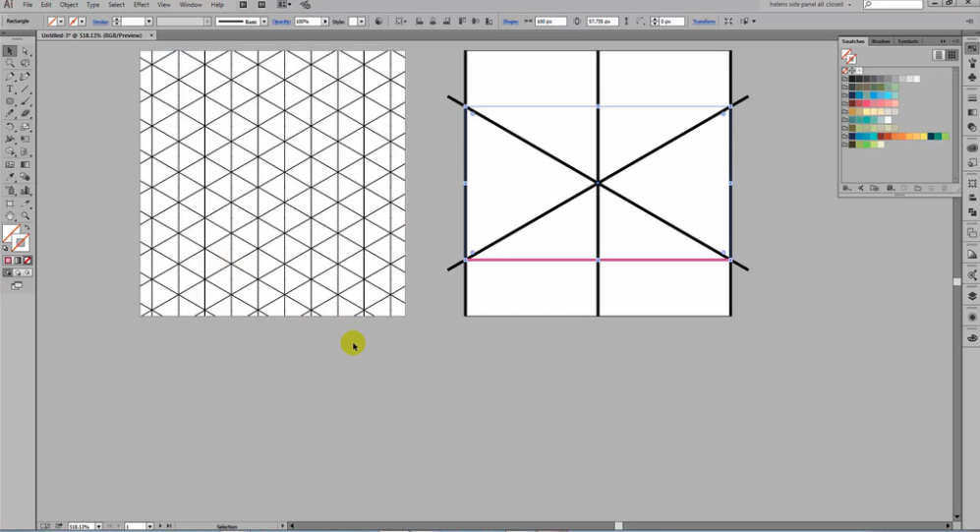The width and height of the screenshot is (980, 532).
Task: Expand the Opacity value arrow
Action: point(324,22)
